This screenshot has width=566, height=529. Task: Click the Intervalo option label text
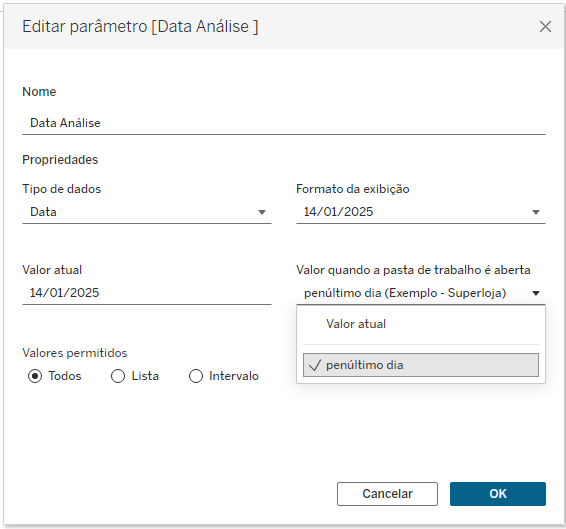pos(234,376)
